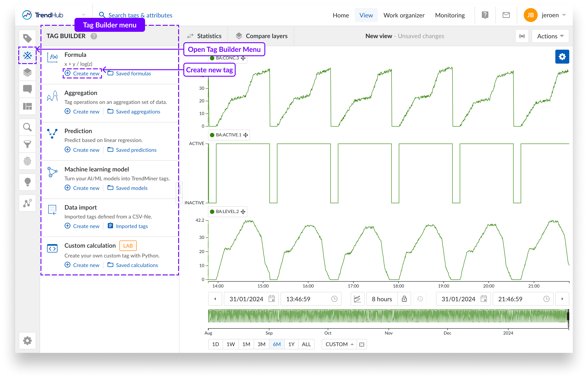Open the tag browser sidebar icon
This screenshot has height=379, width=588.
[27, 38]
